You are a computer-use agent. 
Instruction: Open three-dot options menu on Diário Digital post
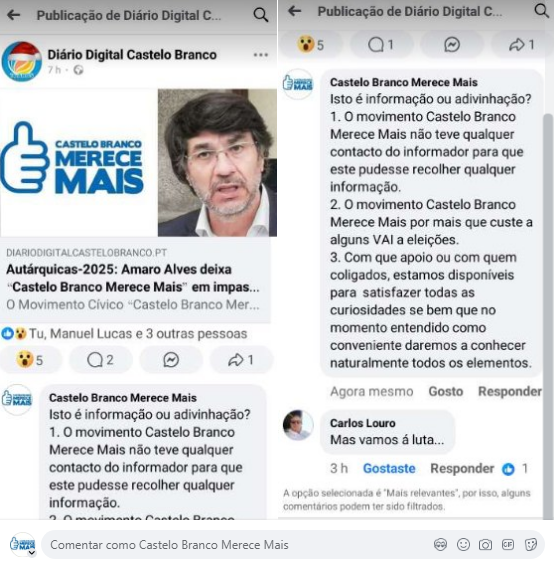[261, 55]
